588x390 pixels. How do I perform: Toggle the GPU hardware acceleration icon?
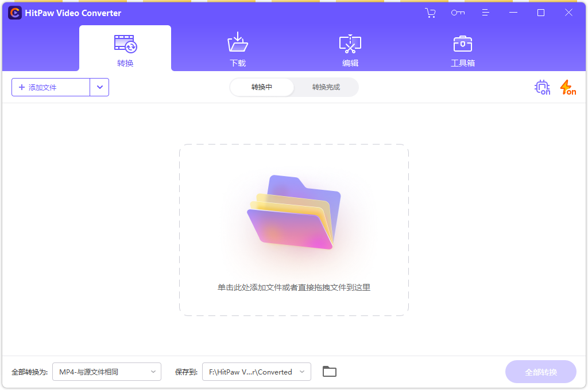(x=542, y=87)
